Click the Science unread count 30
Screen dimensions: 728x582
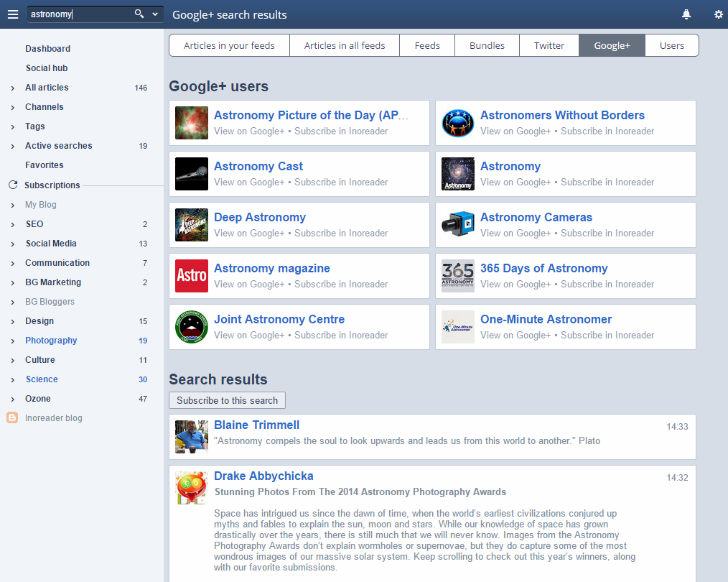143,379
